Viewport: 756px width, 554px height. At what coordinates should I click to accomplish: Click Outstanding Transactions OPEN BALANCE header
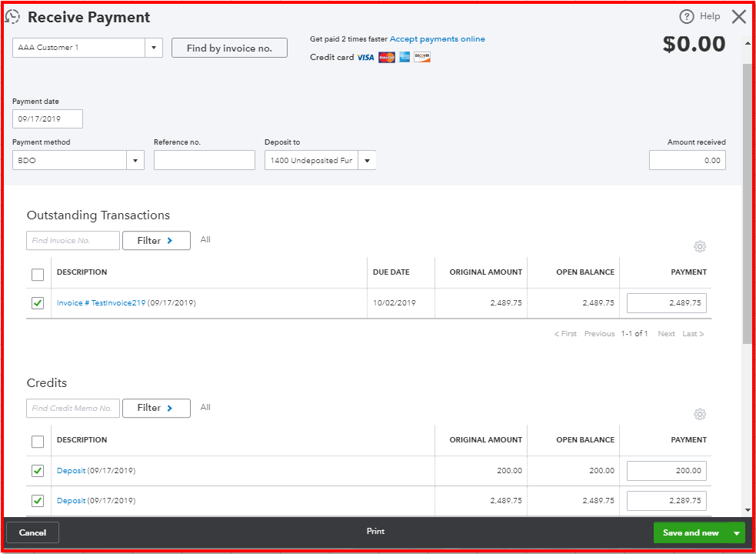pyautogui.click(x=585, y=272)
